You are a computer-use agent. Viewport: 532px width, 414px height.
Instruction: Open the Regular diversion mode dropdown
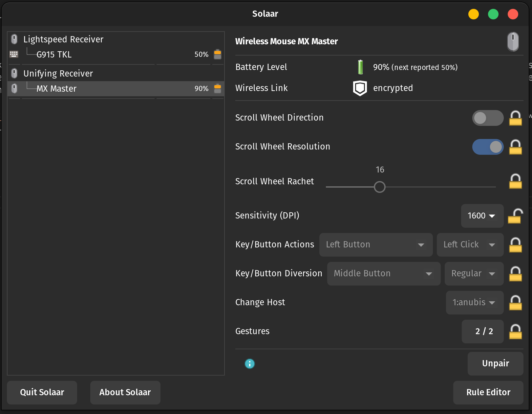(474, 274)
